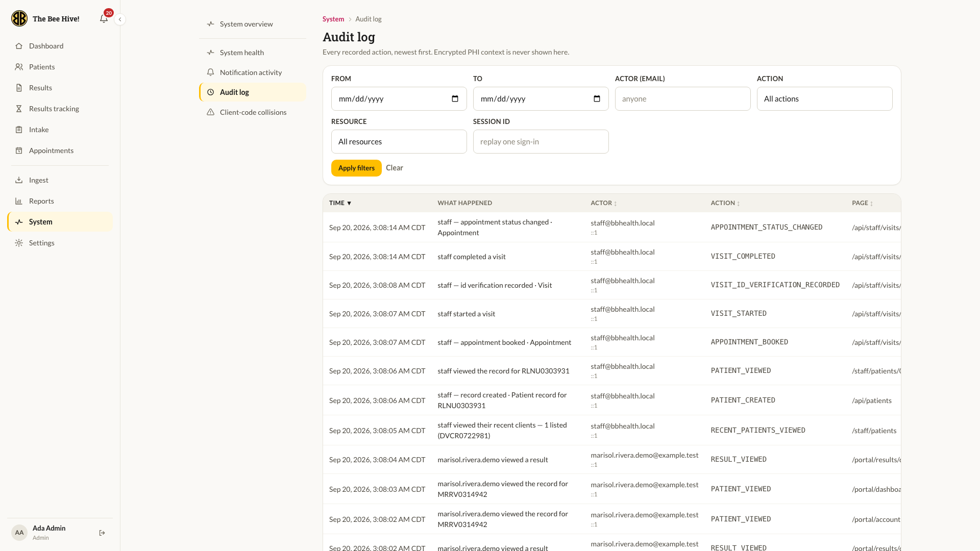Viewport: 980px width, 551px height.
Task: Click the VISIT_STARTED action cell
Action: [x=739, y=314]
